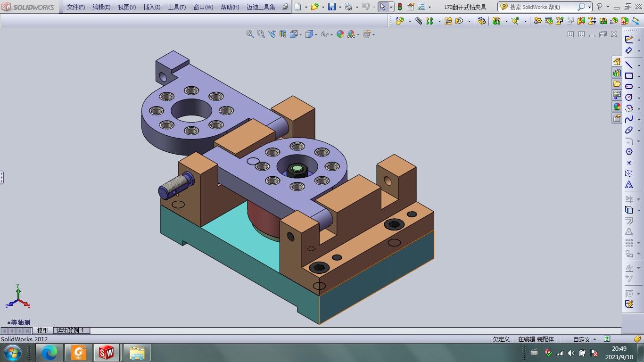Image resolution: width=644 pixels, height=362 pixels.
Task: Pick the Polygon sketch tool
Action: 629,152
